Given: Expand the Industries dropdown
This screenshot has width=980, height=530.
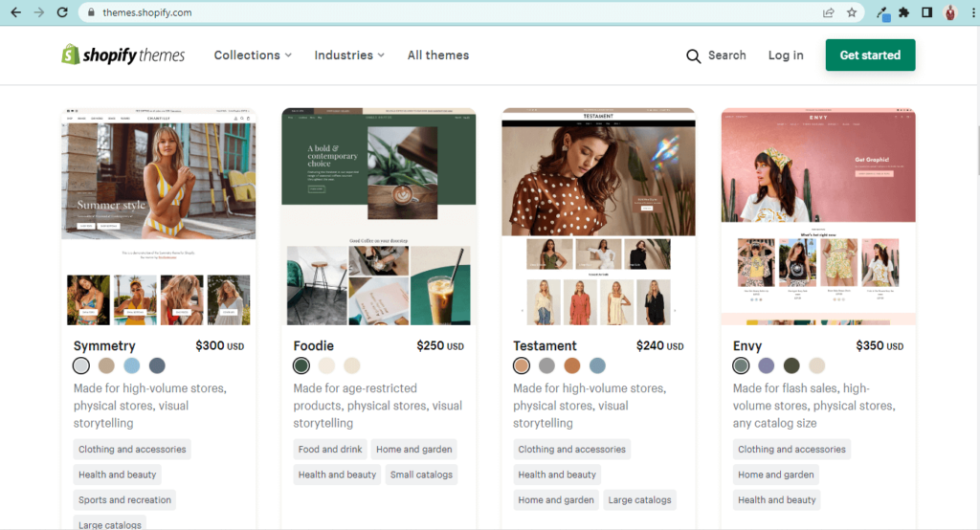Looking at the screenshot, I should click(349, 55).
